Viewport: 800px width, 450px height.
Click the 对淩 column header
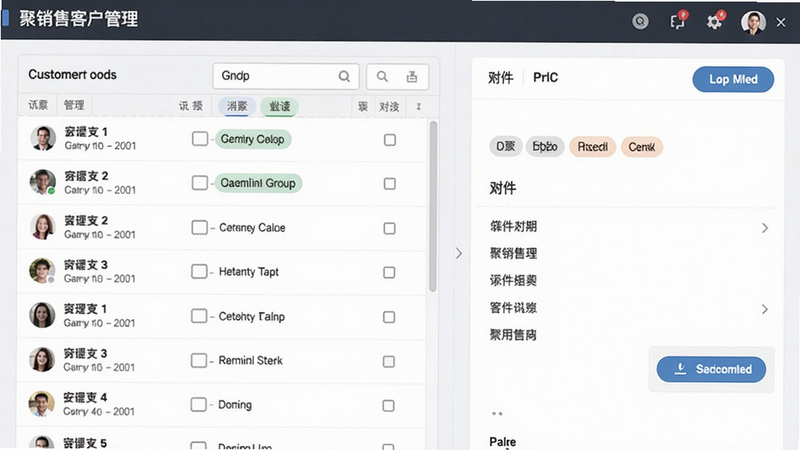(x=389, y=107)
